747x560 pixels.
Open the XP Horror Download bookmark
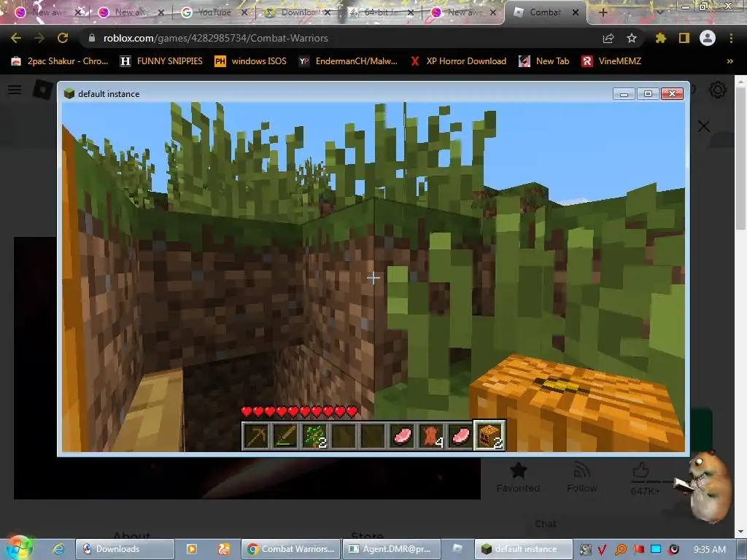[458, 61]
